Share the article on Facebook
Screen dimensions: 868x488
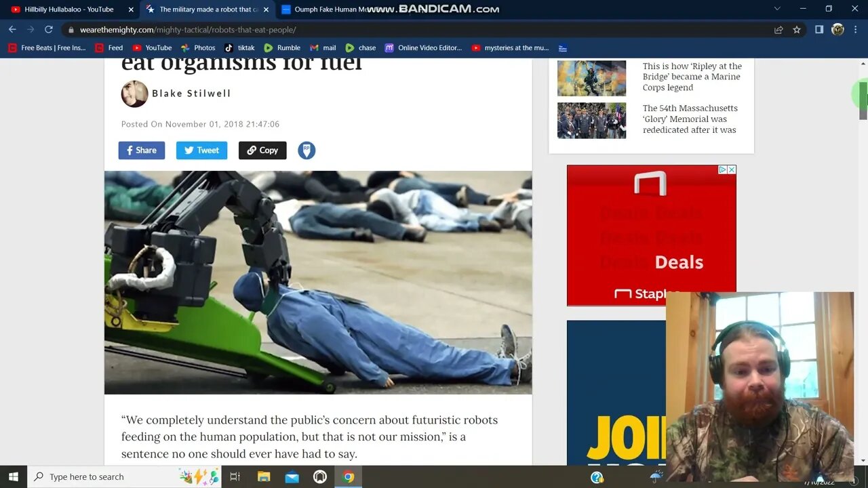pos(142,150)
